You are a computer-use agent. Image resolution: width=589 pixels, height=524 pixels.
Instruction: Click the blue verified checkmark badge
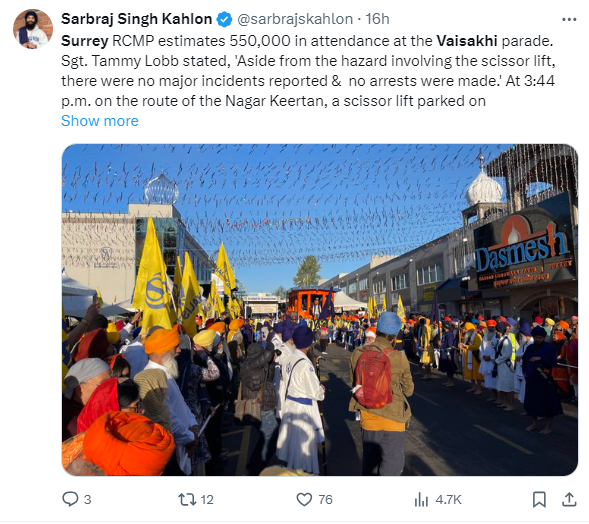point(224,19)
